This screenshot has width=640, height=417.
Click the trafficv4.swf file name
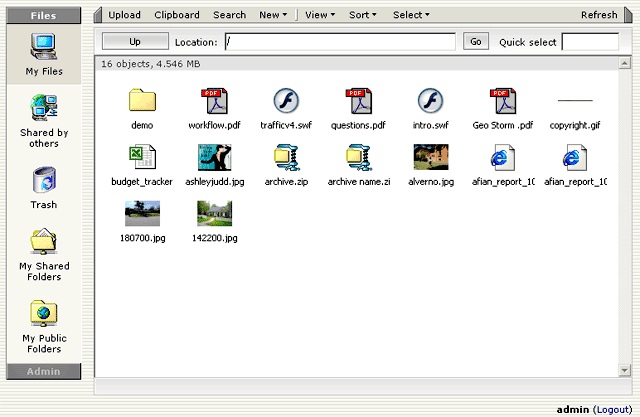tap(286, 125)
